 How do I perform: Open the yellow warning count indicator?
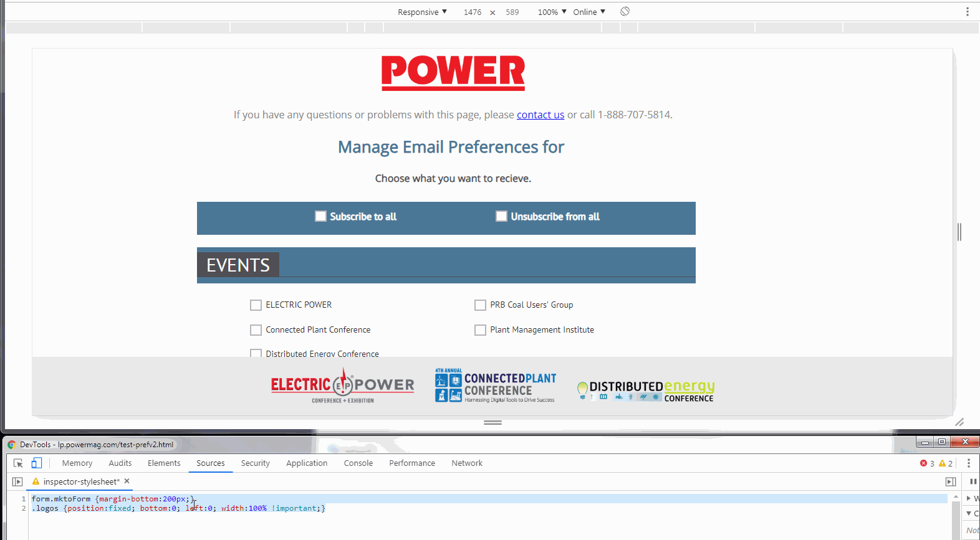(x=946, y=463)
